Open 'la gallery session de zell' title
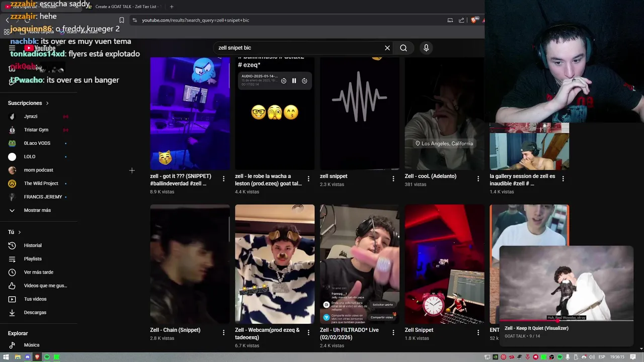Viewport: 644px width, 362px height. pyautogui.click(x=522, y=180)
